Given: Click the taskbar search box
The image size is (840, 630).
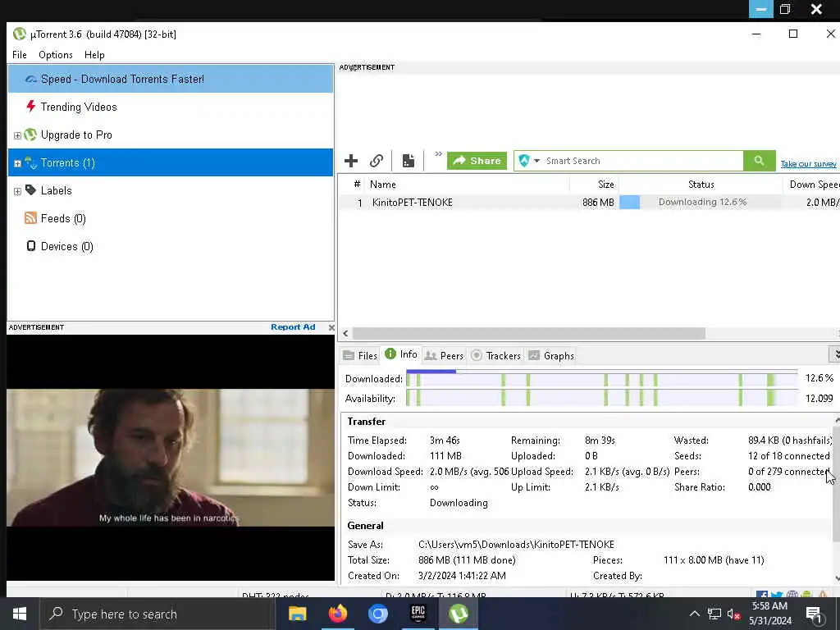Looking at the screenshot, I should (157, 614).
